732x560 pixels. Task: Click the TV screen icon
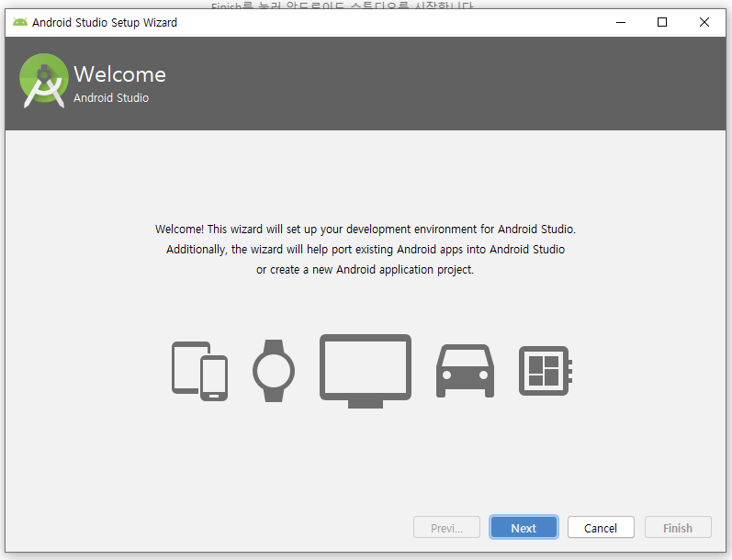coord(366,371)
